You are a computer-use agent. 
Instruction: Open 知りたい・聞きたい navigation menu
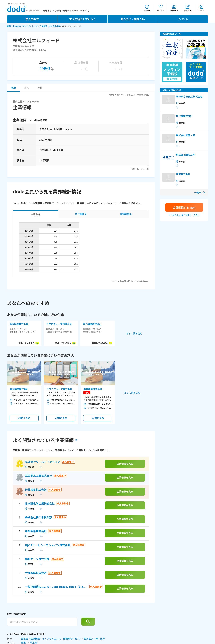(x=133, y=19)
